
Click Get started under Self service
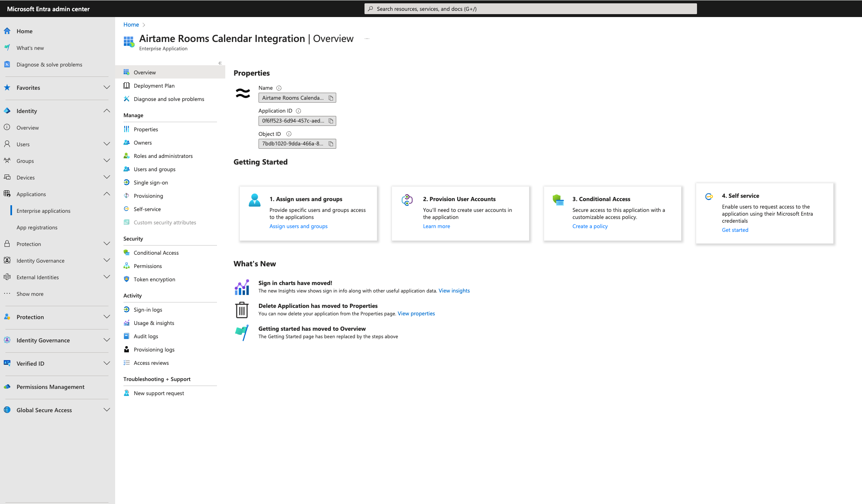[x=735, y=230]
